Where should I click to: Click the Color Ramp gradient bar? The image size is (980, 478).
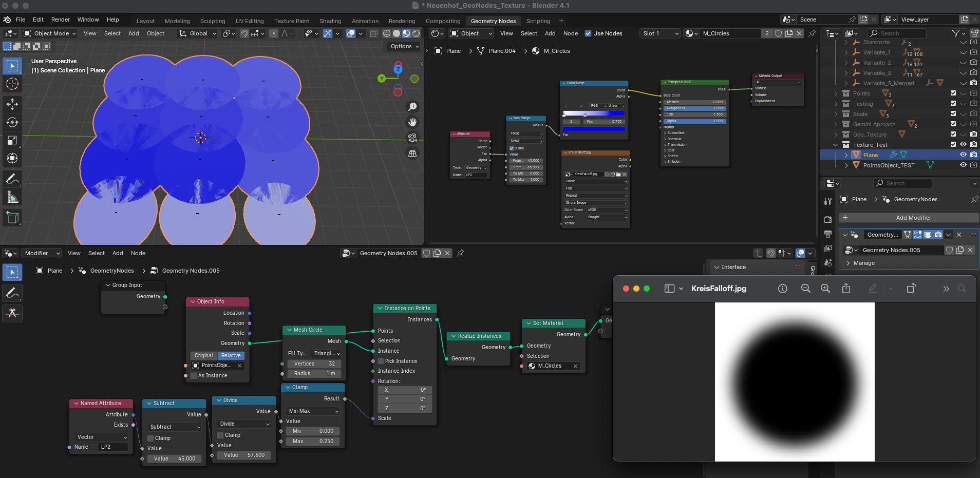coord(594,113)
